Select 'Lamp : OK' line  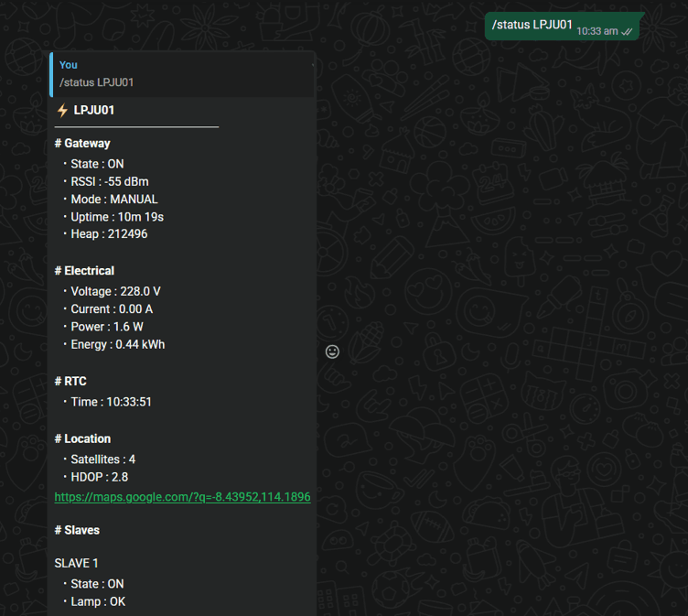[98, 601]
